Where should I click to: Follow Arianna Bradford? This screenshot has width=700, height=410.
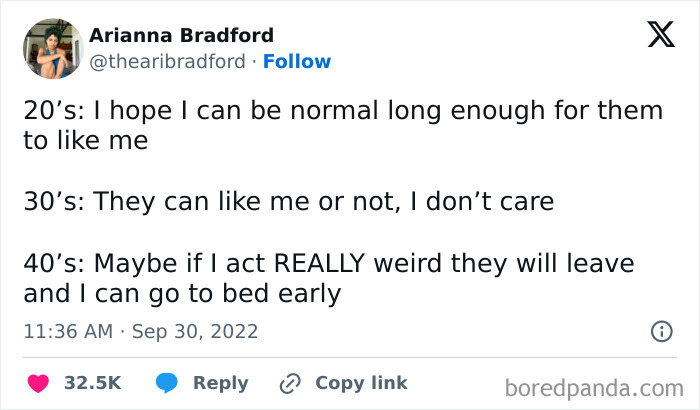(x=297, y=62)
